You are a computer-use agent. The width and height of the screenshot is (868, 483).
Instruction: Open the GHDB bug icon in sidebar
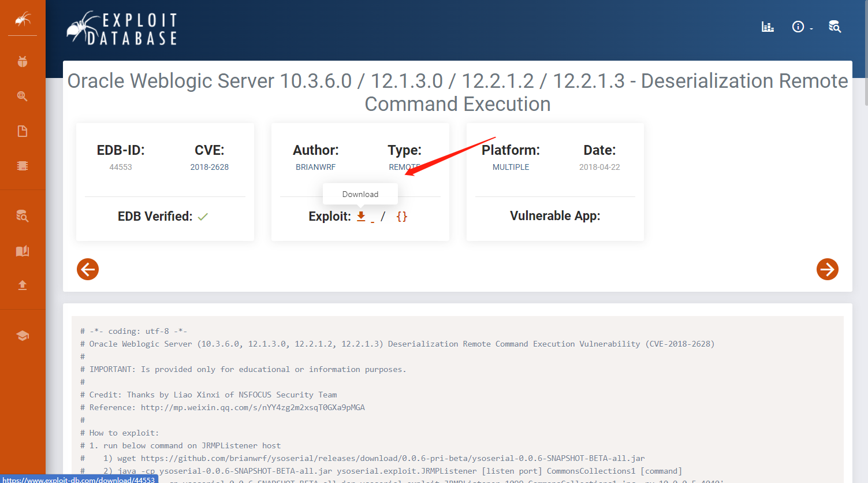(23, 61)
